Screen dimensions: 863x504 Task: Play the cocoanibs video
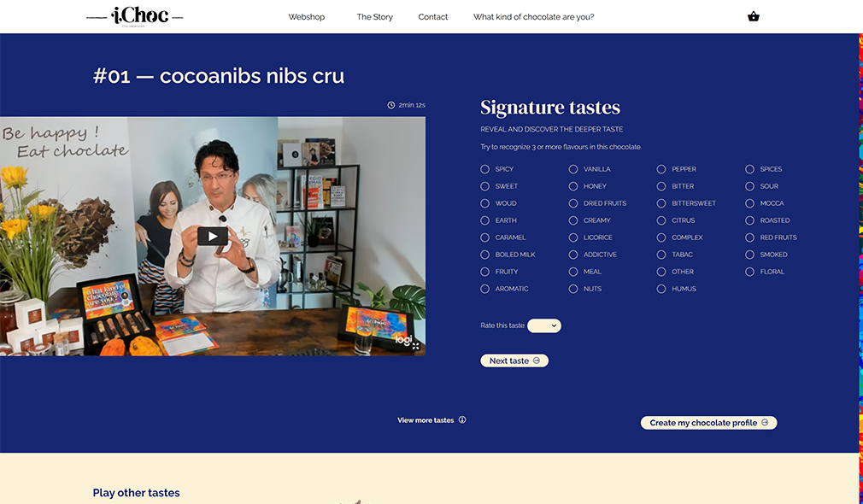213,236
